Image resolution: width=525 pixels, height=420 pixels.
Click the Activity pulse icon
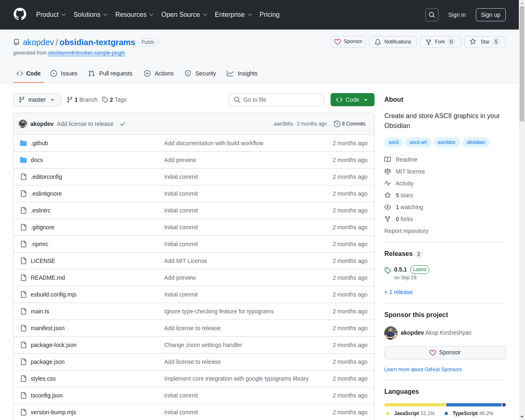coord(388,183)
